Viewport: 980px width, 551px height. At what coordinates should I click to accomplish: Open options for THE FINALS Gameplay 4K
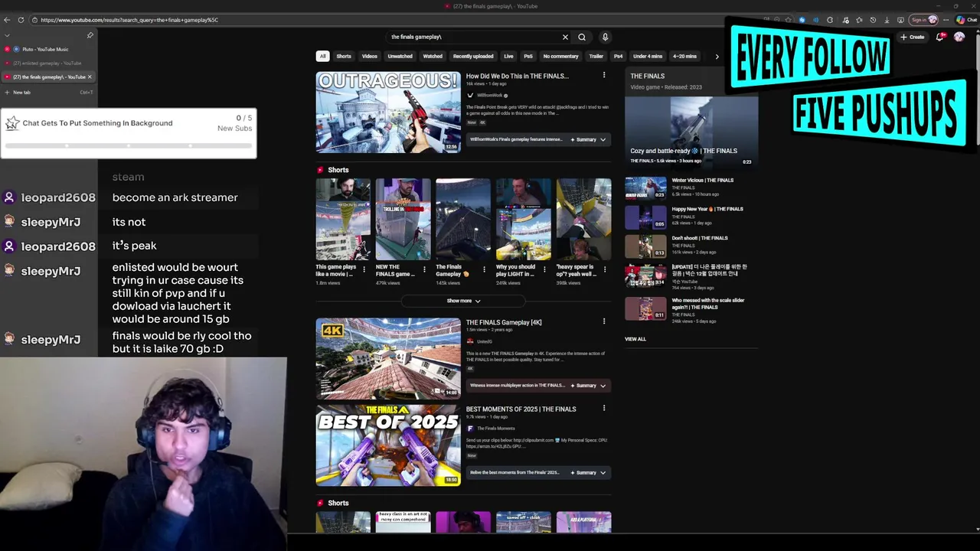click(x=604, y=321)
